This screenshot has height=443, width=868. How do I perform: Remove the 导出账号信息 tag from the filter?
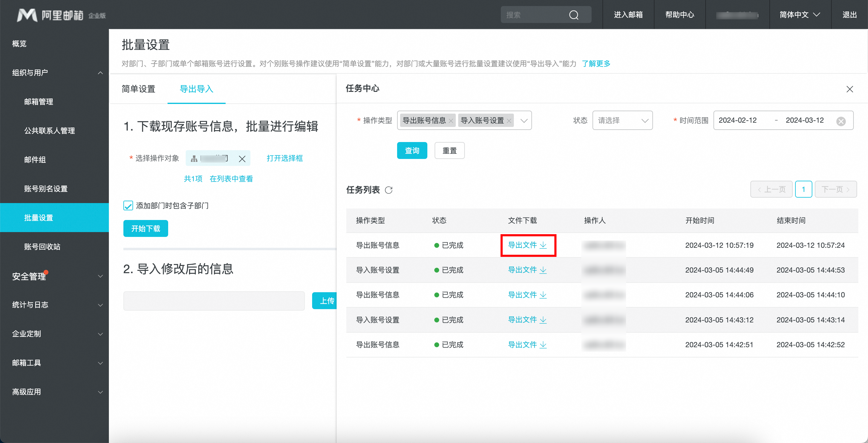point(451,121)
